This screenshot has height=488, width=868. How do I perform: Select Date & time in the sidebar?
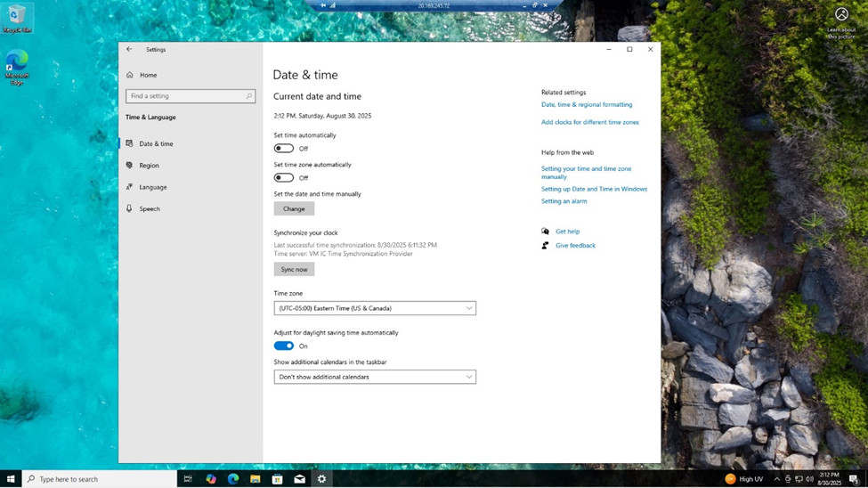pyautogui.click(x=157, y=143)
